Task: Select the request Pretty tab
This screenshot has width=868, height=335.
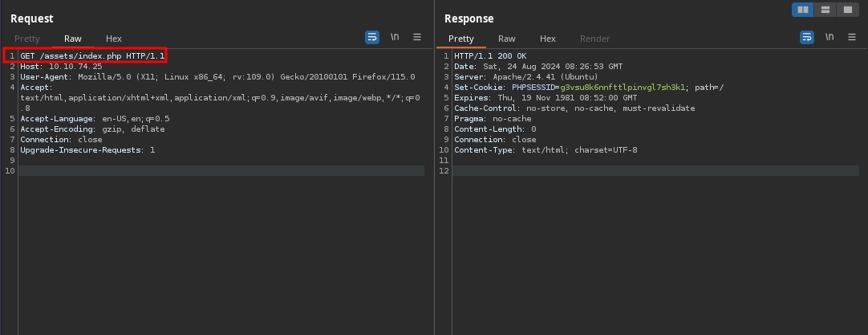Action: (x=27, y=39)
